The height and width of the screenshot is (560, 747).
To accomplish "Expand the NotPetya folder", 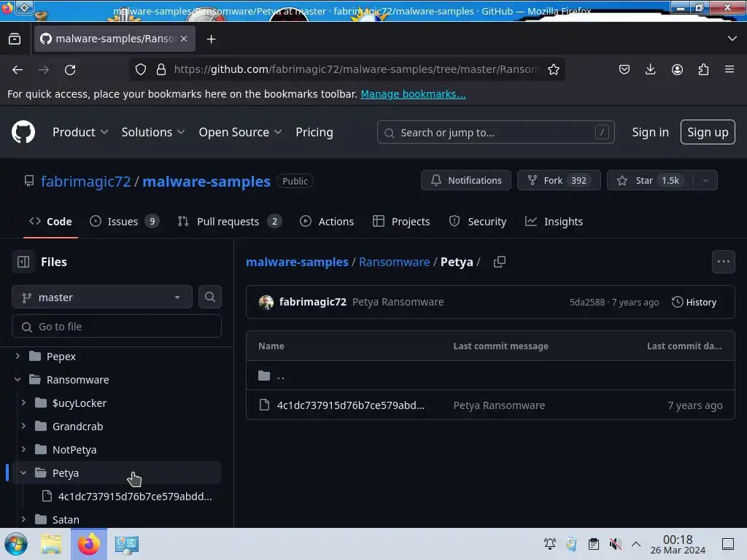I will pos(23,449).
